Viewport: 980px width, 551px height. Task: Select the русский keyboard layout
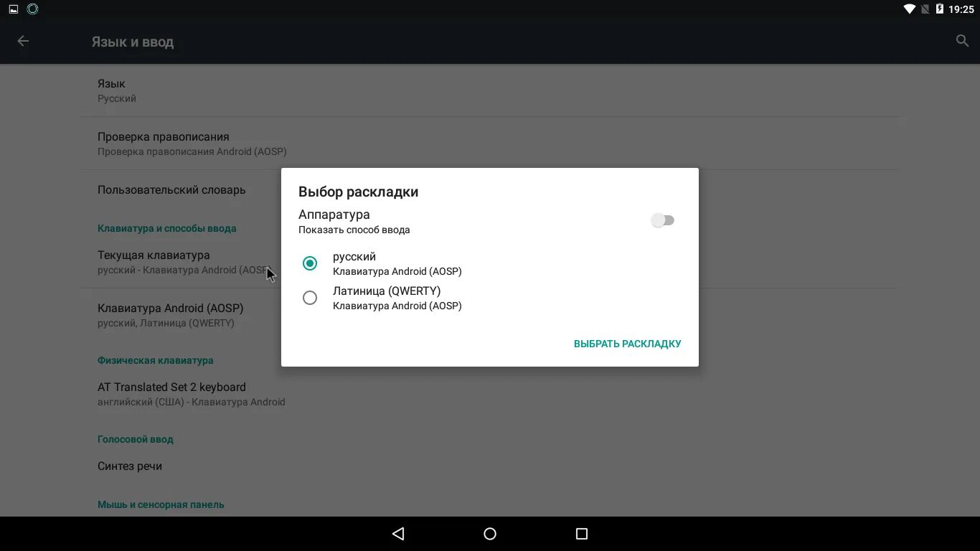point(309,263)
